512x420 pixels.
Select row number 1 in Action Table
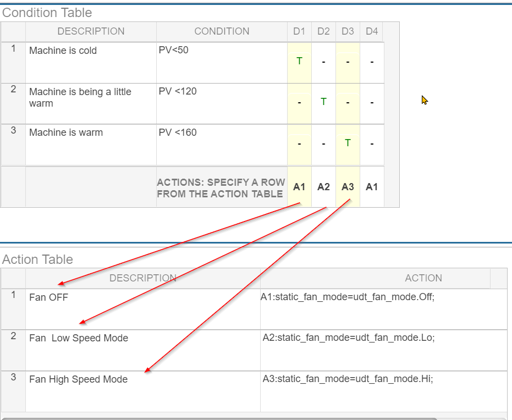[13, 309]
